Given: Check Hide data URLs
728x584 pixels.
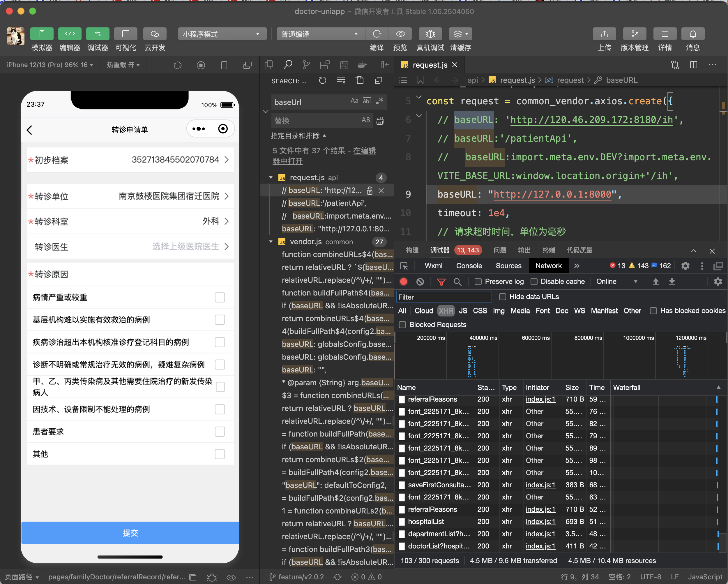Looking at the screenshot, I should click(x=502, y=297).
